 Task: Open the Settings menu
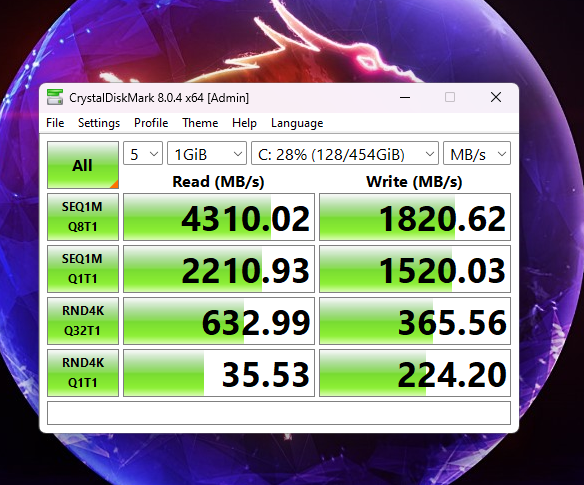(x=99, y=123)
